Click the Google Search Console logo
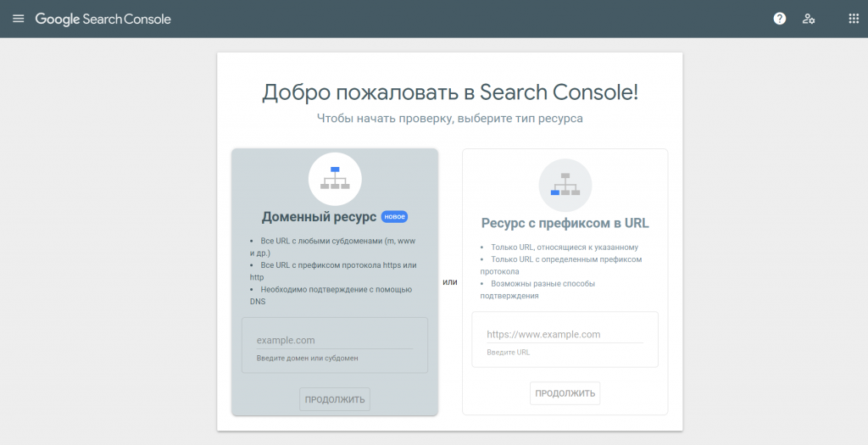 tap(103, 19)
